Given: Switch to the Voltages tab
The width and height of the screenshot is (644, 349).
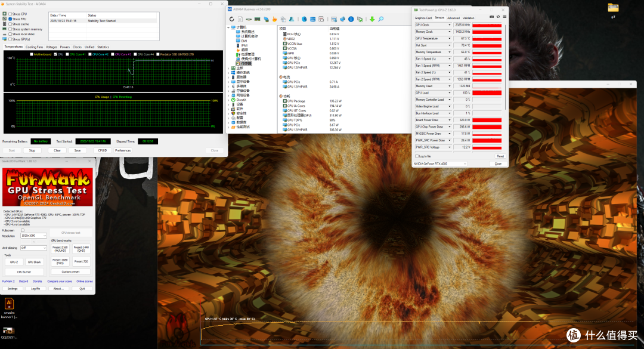Looking at the screenshot, I should click(51, 47).
